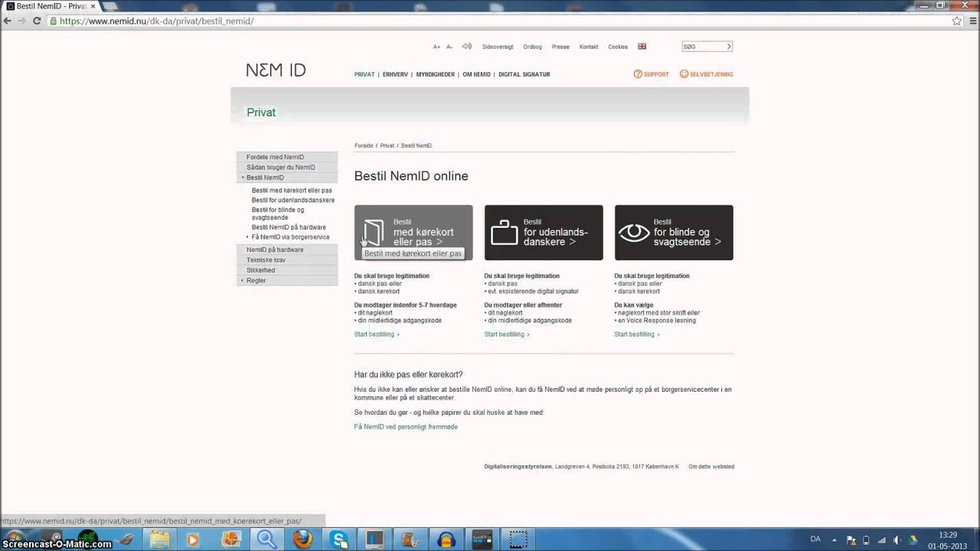Screen dimensions: 980x551
Task: Go to Forside breadcrumb
Action: [364, 145]
